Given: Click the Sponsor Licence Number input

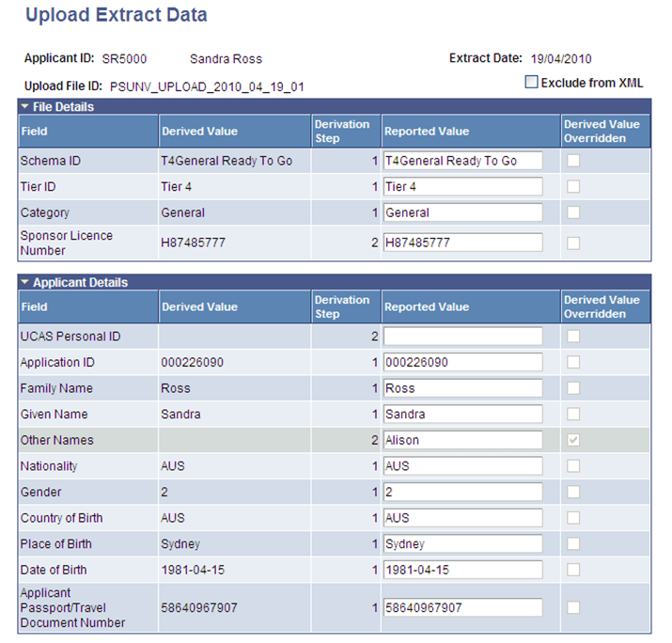Looking at the screenshot, I should [x=462, y=243].
